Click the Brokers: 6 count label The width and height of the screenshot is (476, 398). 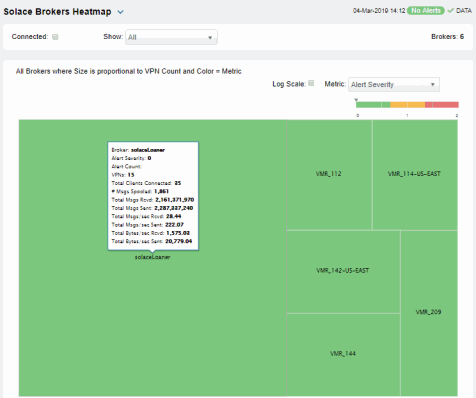pyautogui.click(x=447, y=37)
